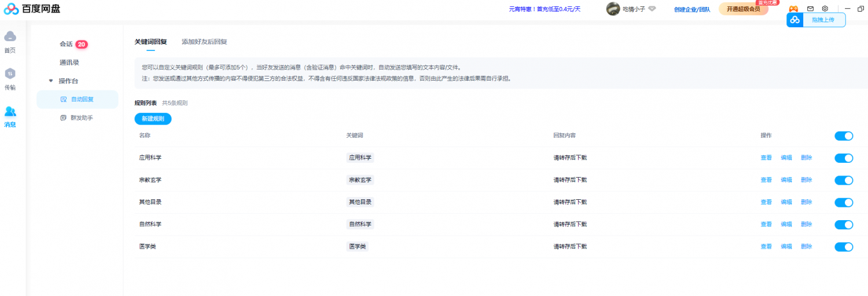Select the 关键词回复 tab

(150, 42)
